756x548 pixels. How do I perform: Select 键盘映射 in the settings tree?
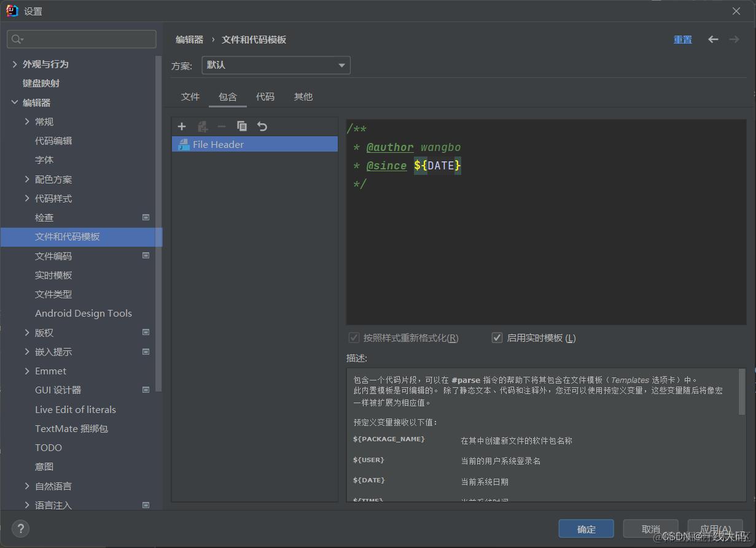41,83
